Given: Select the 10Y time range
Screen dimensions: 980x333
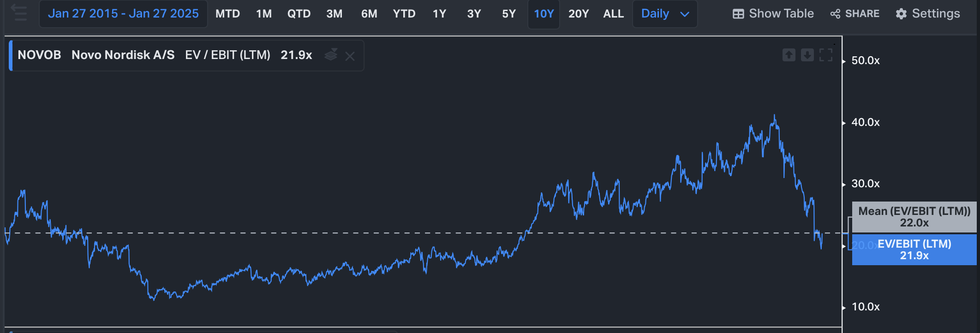Looking at the screenshot, I should pos(544,14).
